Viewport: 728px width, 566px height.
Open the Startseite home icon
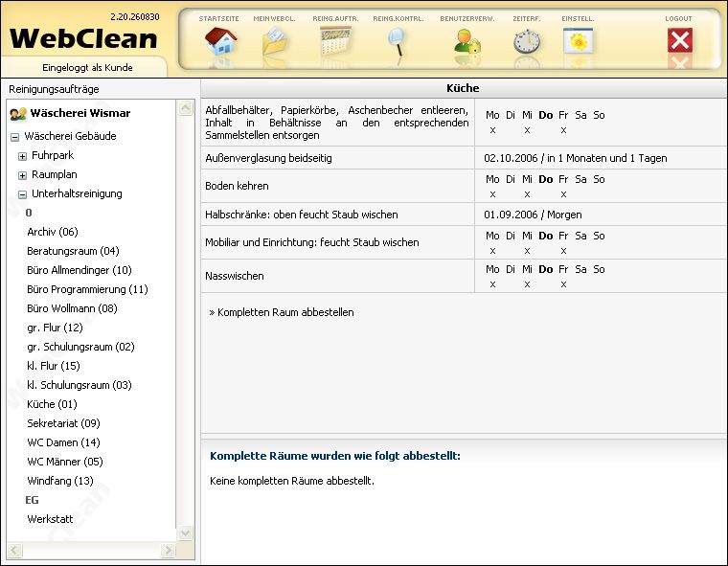coord(220,40)
